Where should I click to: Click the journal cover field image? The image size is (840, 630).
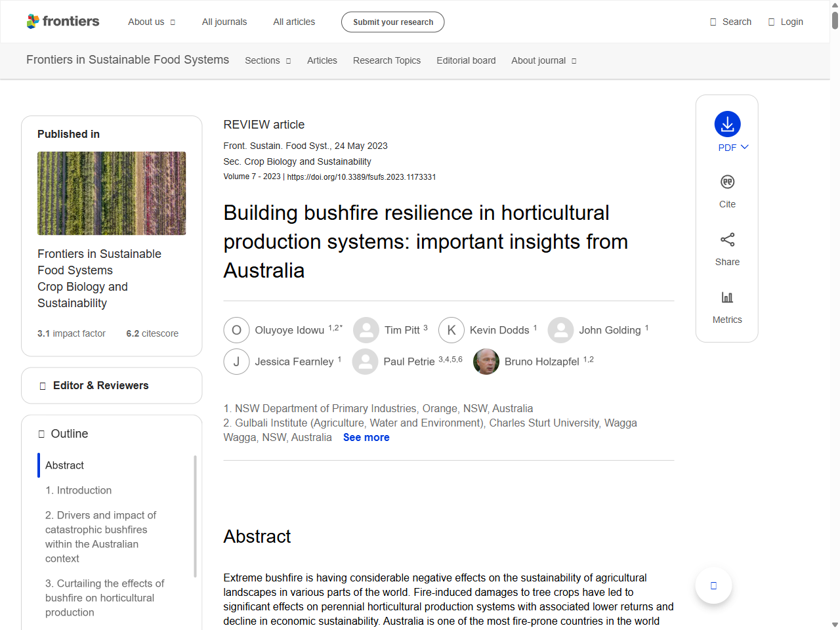(112, 194)
